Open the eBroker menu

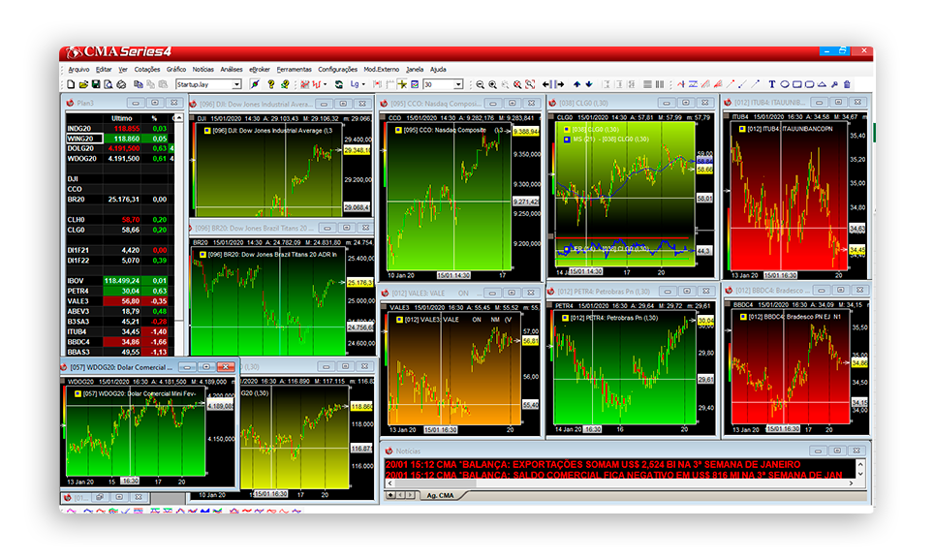(260, 70)
